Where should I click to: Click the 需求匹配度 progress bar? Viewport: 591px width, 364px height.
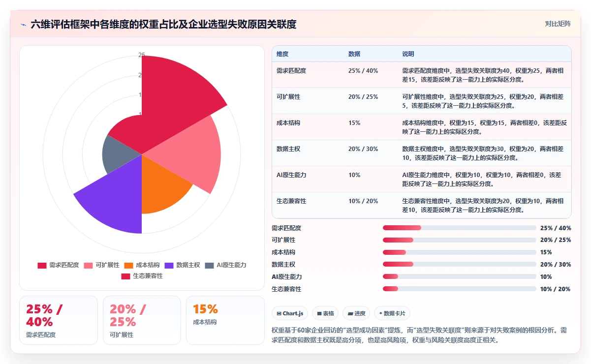point(460,228)
